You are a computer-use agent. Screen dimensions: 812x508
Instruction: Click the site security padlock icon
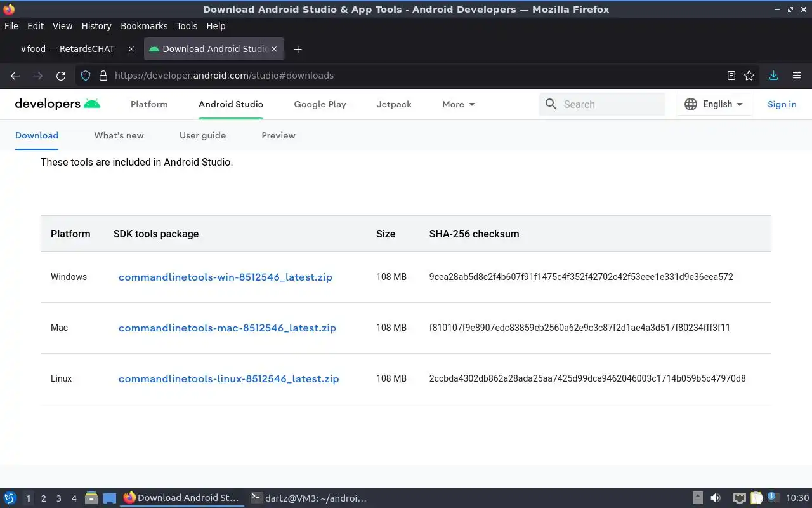tap(103, 76)
